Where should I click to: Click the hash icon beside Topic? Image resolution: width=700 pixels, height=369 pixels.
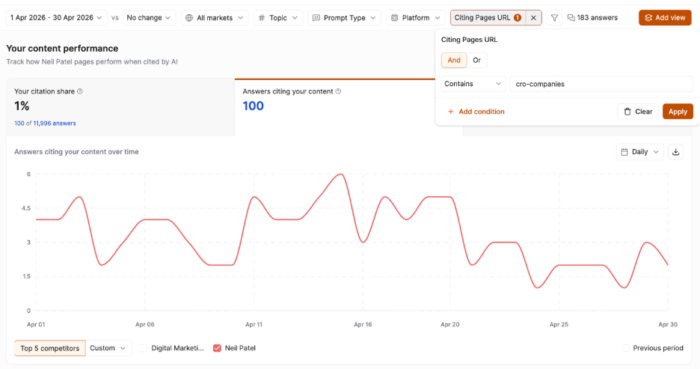[262, 18]
